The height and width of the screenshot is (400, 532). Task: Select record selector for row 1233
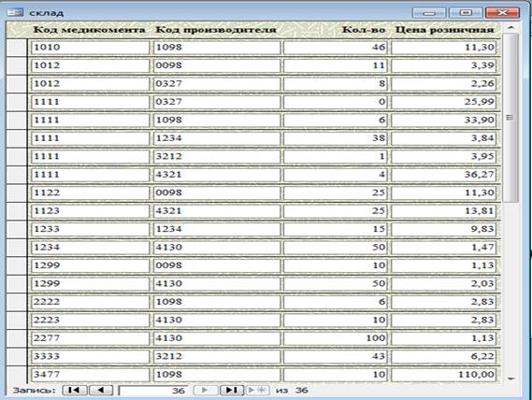coord(16,229)
